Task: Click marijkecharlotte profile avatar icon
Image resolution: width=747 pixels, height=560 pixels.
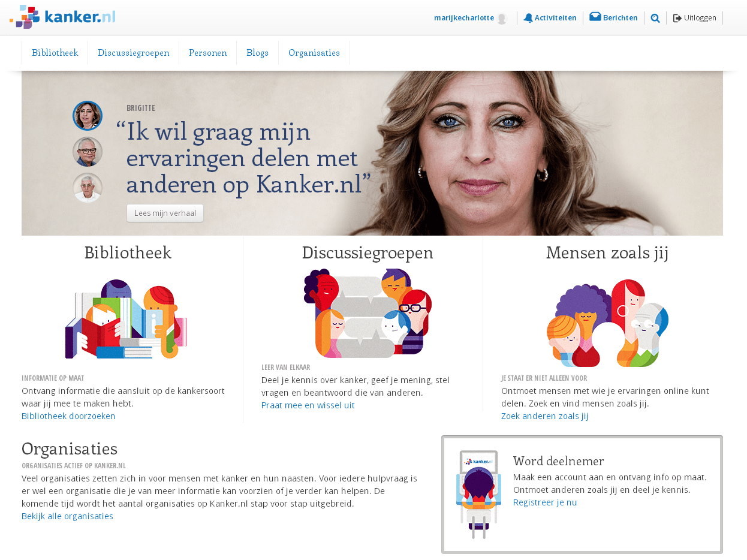Action: tap(502, 19)
